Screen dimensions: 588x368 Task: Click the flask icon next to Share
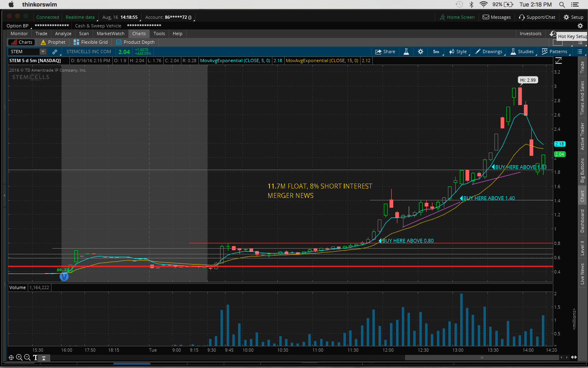pos(406,52)
